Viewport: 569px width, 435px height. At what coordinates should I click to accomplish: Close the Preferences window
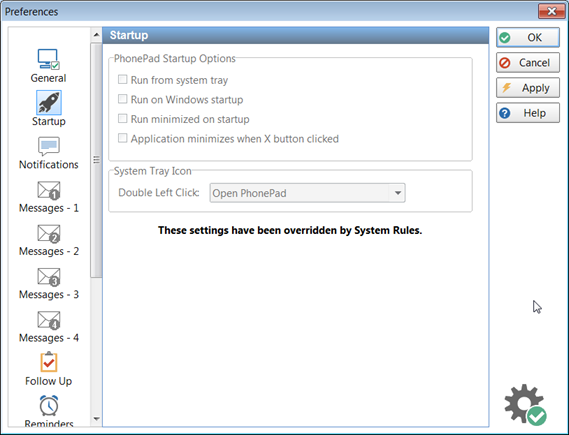point(551,11)
